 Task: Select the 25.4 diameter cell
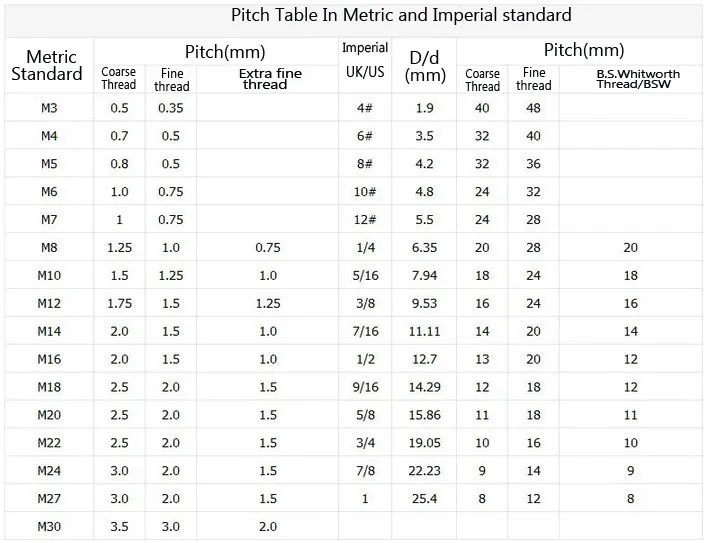coord(425,499)
